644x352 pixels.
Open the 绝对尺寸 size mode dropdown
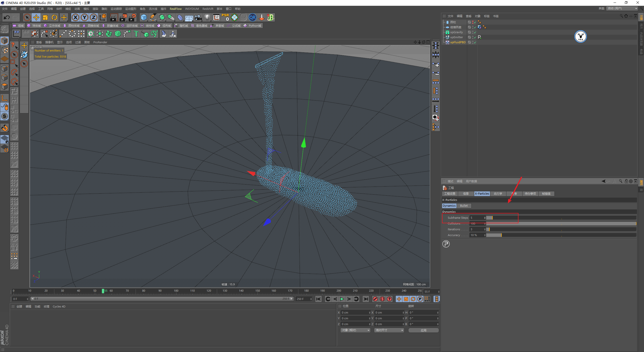tap(389, 330)
